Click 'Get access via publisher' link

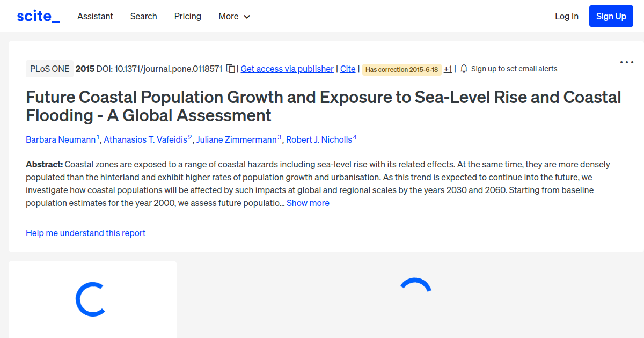click(x=287, y=69)
